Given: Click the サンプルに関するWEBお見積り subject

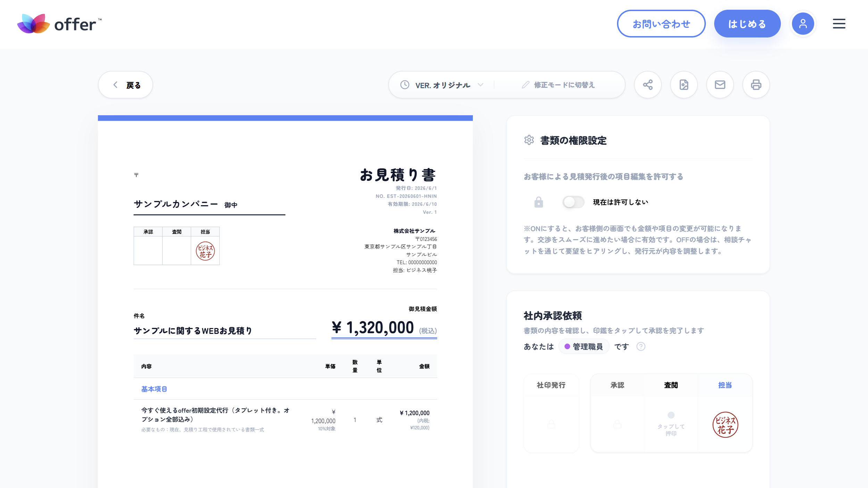Looking at the screenshot, I should tap(193, 330).
